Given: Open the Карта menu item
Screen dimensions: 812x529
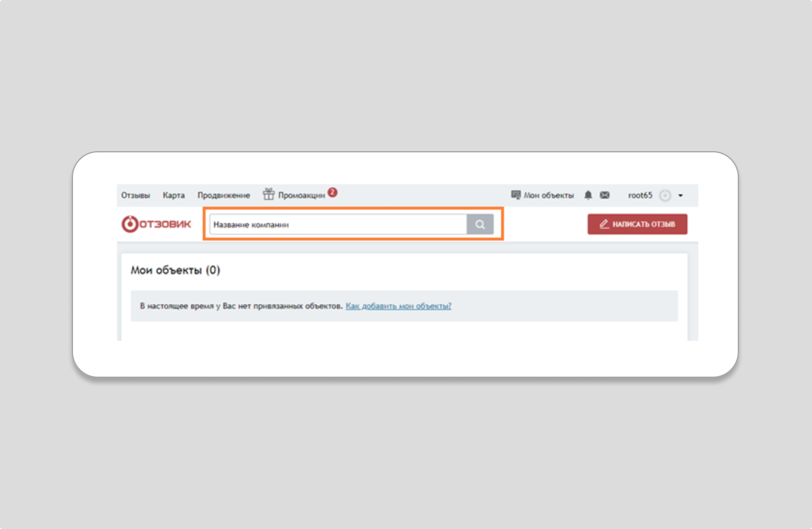Looking at the screenshot, I should coord(174,195).
